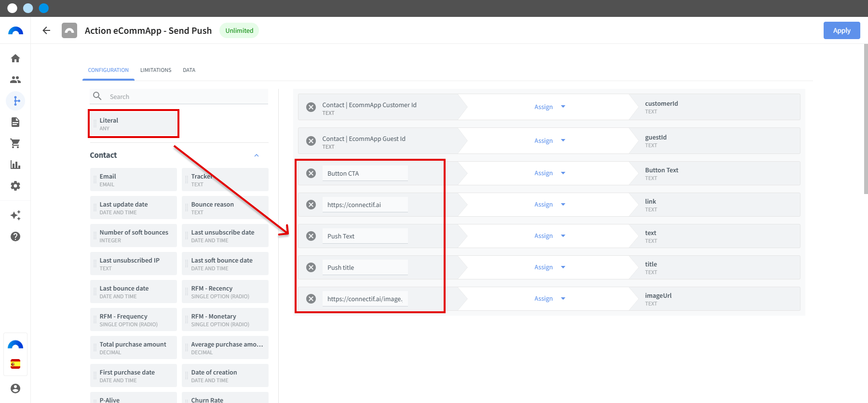This screenshot has height=403, width=868.
Task: Click the Apply button
Action: pyautogui.click(x=841, y=30)
